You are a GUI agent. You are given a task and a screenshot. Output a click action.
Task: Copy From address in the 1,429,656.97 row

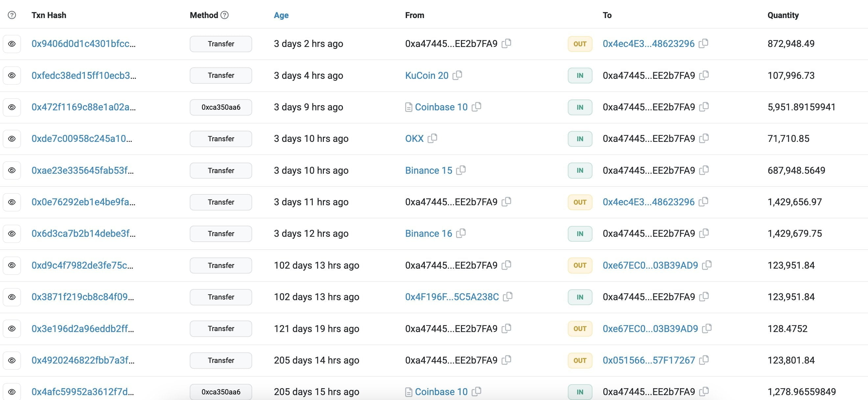[x=506, y=202]
